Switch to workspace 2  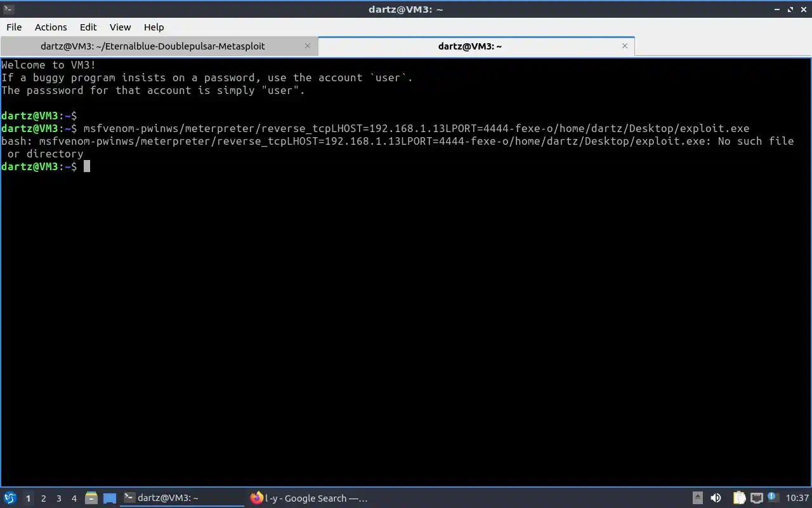pos(43,498)
